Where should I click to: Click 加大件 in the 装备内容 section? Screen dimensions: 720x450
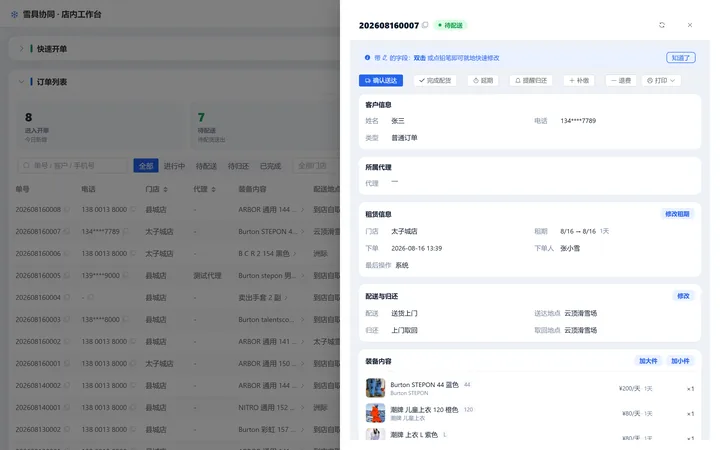point(648,361)
